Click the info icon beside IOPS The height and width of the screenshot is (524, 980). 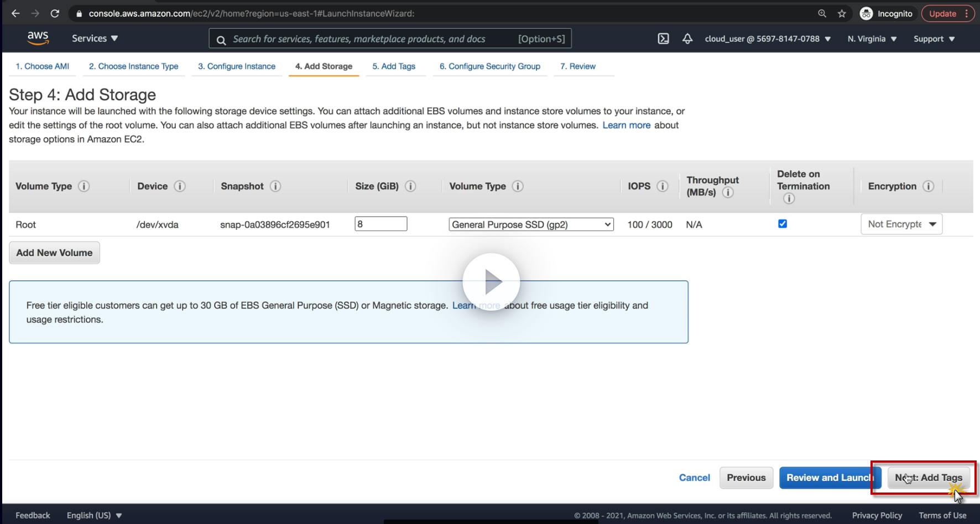[x=663, y=186]
